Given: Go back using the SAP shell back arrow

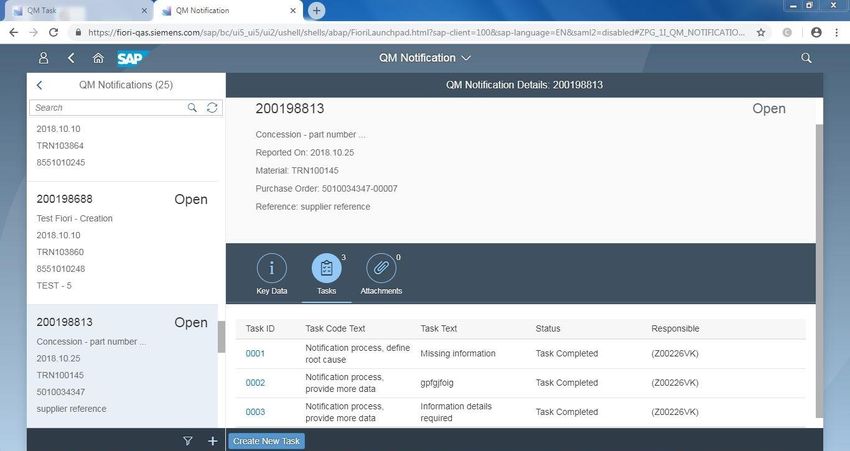Looking at the screenshot, I should (71, 58).
